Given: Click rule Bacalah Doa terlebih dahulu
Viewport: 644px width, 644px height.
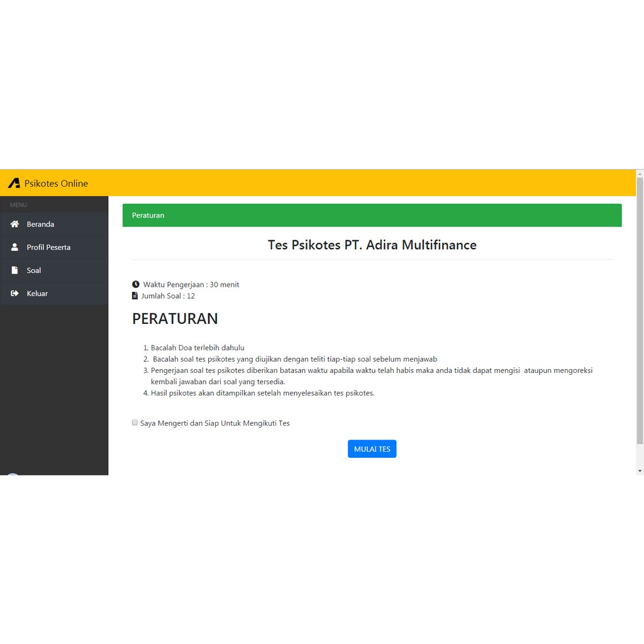Looking at the screenshot, I should click(197, 348).
